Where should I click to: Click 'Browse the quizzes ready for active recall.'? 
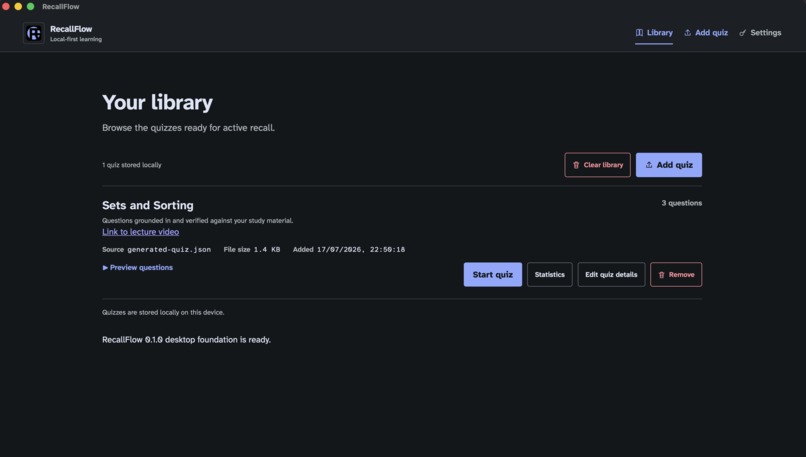click(x=188, y=127)
